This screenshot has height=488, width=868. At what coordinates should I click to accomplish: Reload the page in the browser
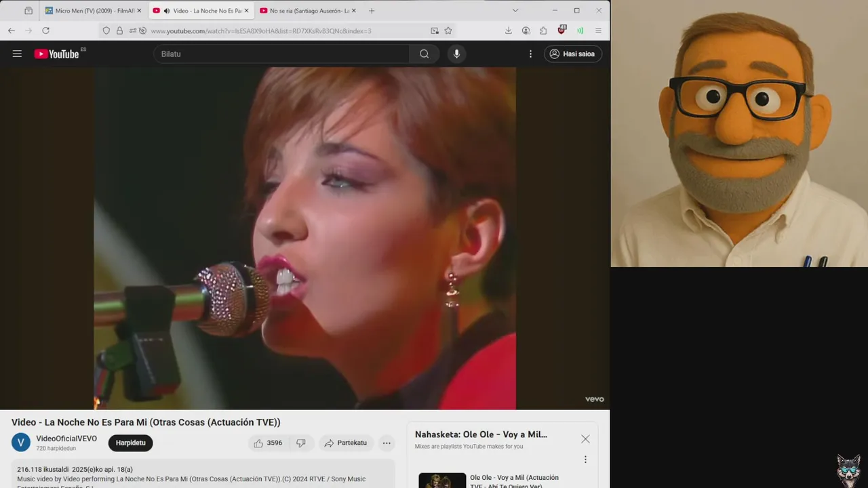(45, 30)
